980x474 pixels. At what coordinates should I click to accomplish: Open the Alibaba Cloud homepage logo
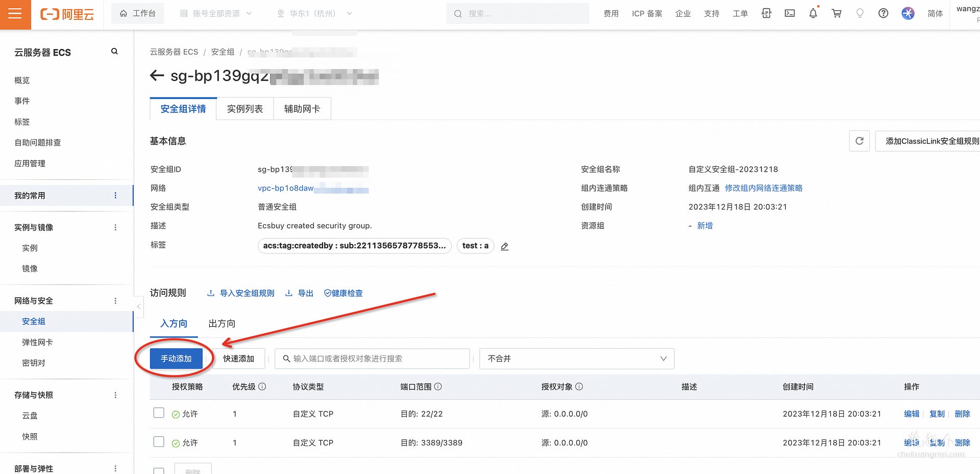pyautogui.click(x=66, y=14)
